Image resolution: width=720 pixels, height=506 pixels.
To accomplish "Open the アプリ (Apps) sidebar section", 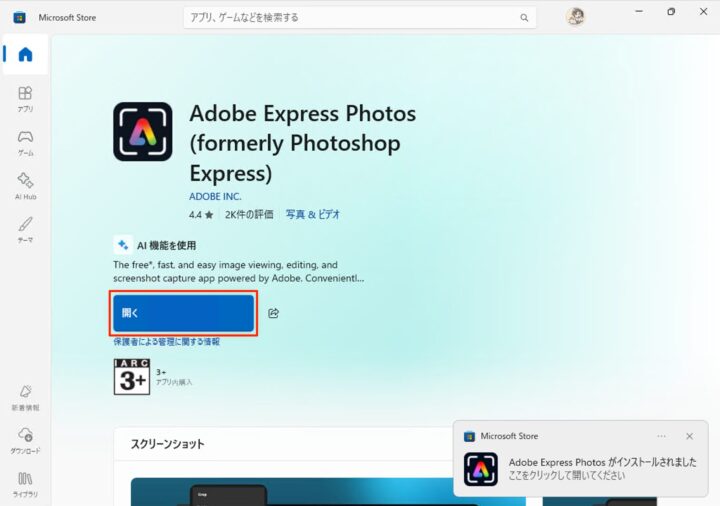I will (25, 98).
